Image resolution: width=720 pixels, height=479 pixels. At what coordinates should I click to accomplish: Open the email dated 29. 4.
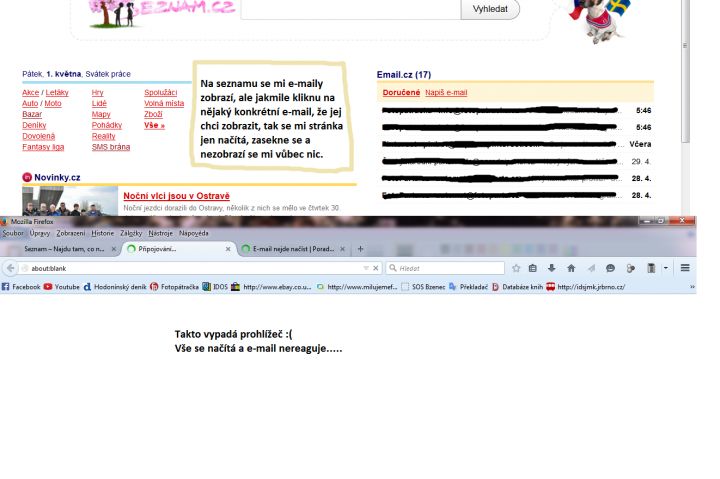click(517, 161)
